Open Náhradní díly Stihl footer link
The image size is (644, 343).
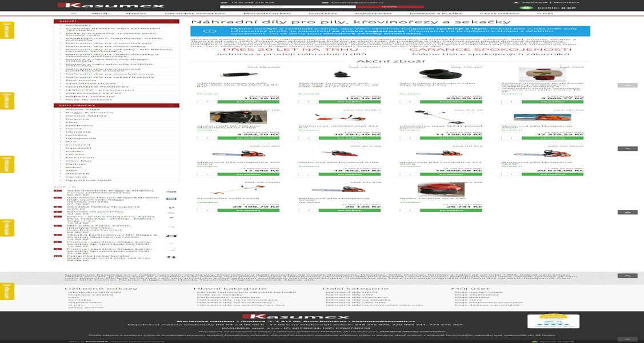click(x=350, y=295)
